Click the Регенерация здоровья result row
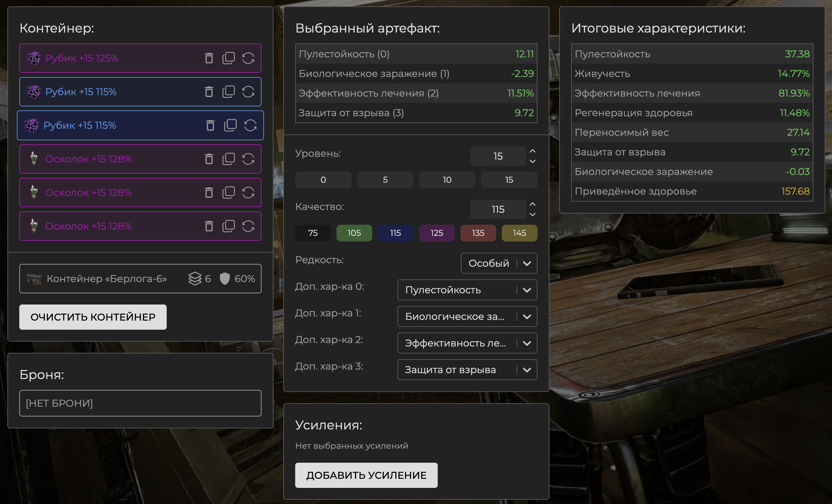The width and height of the screenshot is (832, 504). (x=692, y=113)
